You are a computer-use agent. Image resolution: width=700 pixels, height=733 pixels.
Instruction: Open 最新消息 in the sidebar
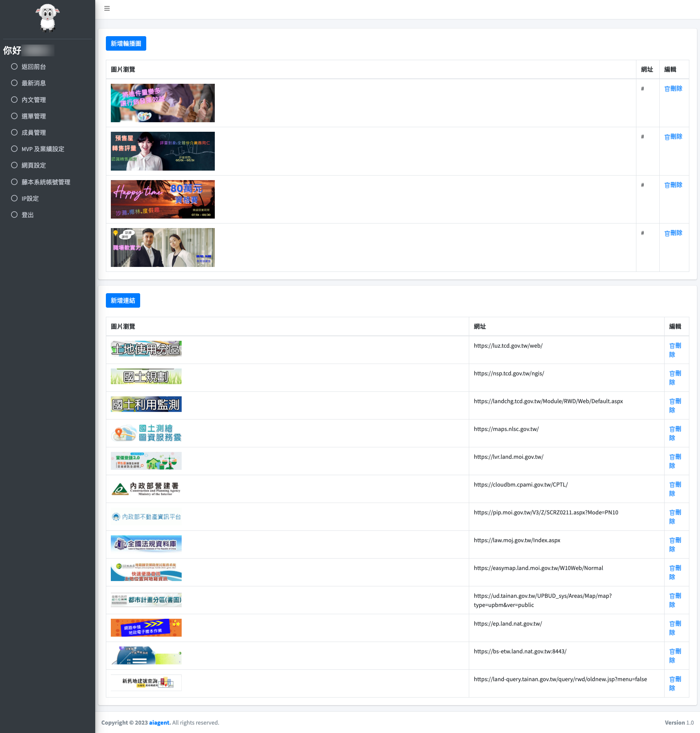[x=34, y=83]
